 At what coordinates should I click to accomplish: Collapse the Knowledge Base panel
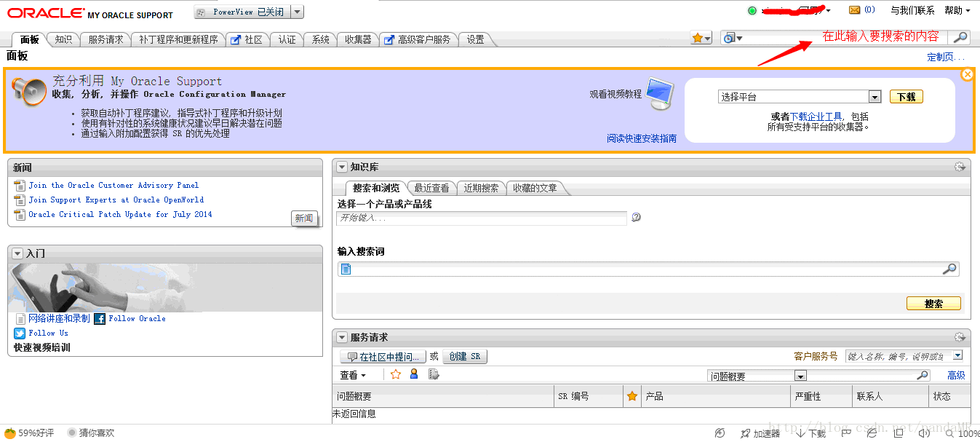click(x=342, y=167)
